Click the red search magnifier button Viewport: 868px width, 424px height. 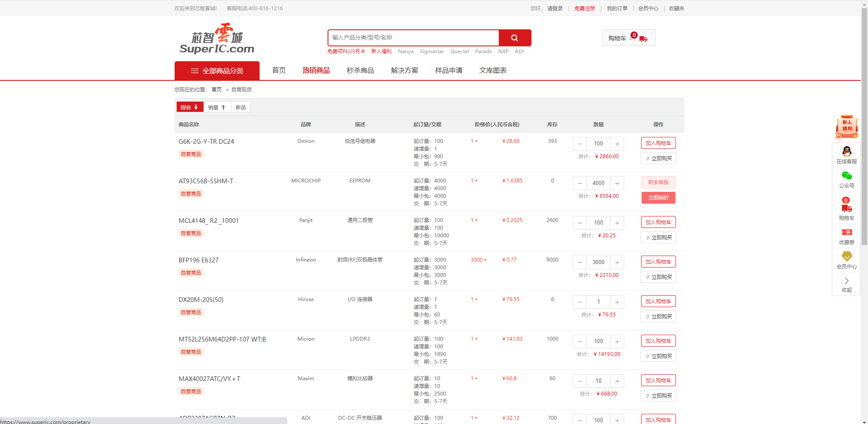point(515,37)
